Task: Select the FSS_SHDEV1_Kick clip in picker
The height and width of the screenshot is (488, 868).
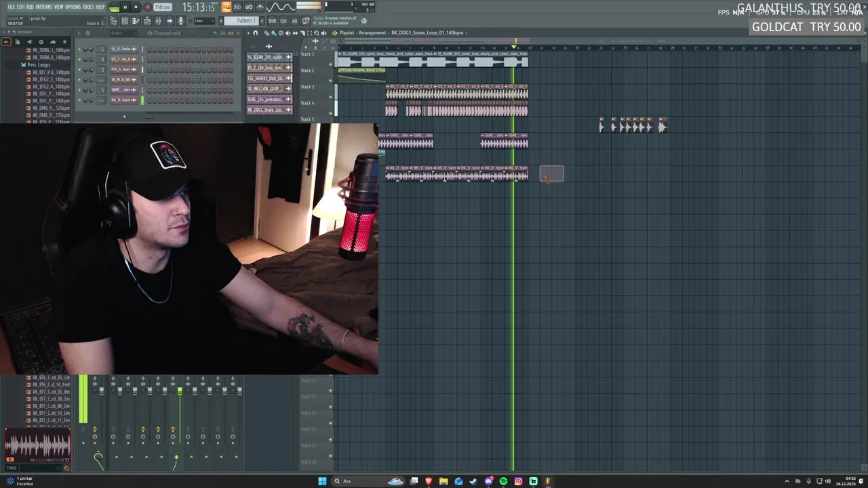Action: (x=269, y=78)
